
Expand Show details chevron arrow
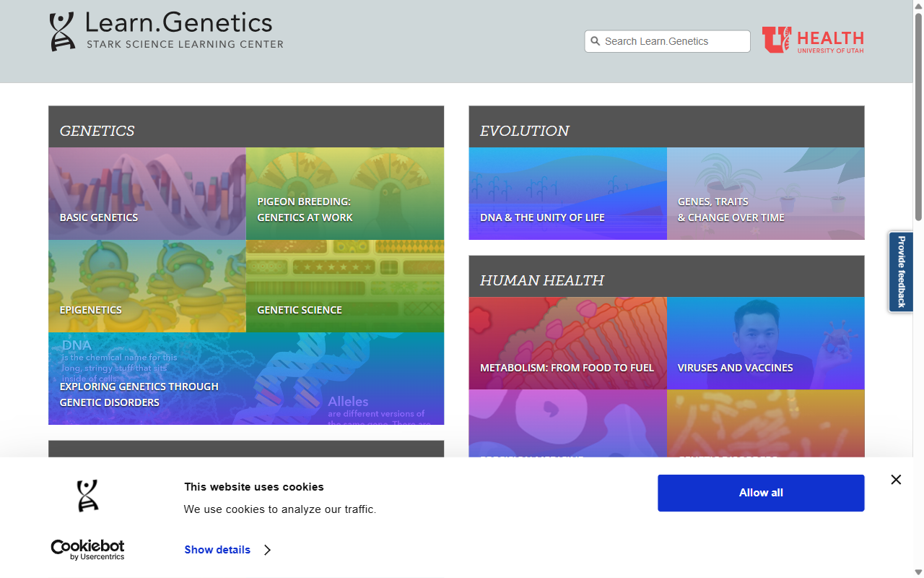tap(267, 550)
